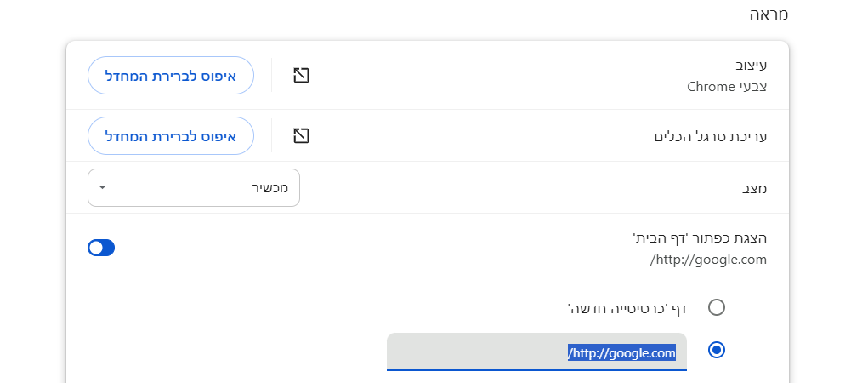Image resolution: width=868 pixels, height=383 pixels.
Task: Select the דף 'כרטיסייה חדשה' radio button
Action: pos(717,307)
